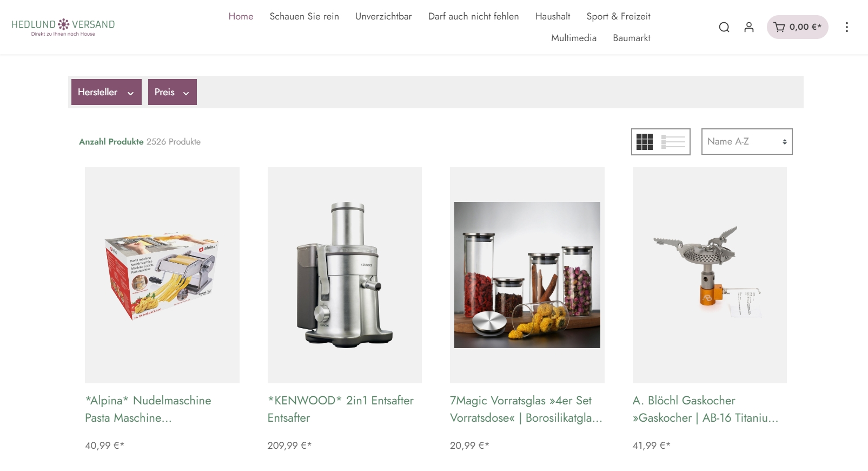Switch to list view layout
Image resolution: width=868 pixels, height=471 pixels.
(x=673, y=142)
